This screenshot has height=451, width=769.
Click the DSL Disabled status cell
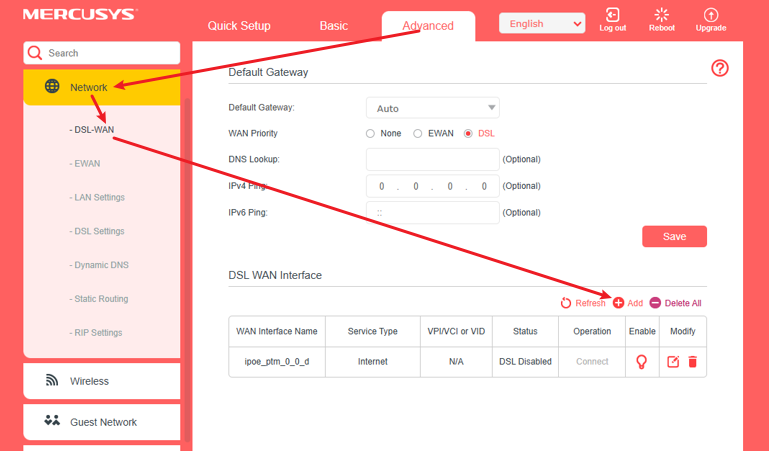(525, 362)
